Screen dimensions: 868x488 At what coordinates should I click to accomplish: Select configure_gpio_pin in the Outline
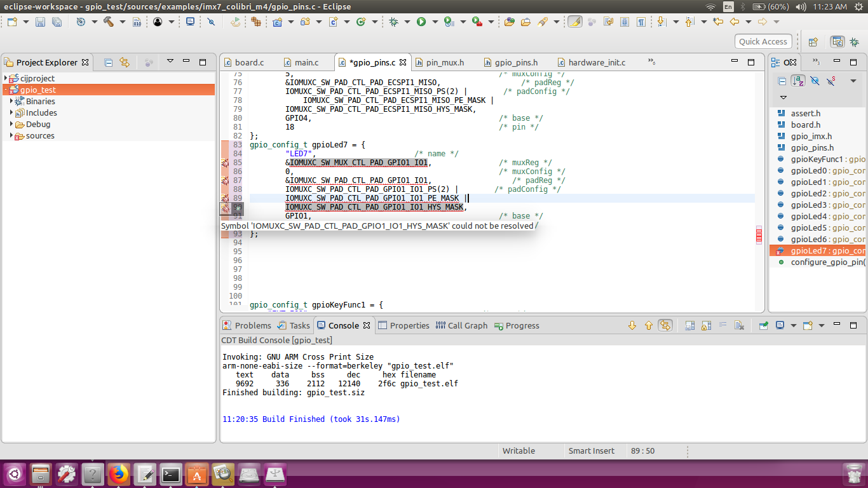818,262
